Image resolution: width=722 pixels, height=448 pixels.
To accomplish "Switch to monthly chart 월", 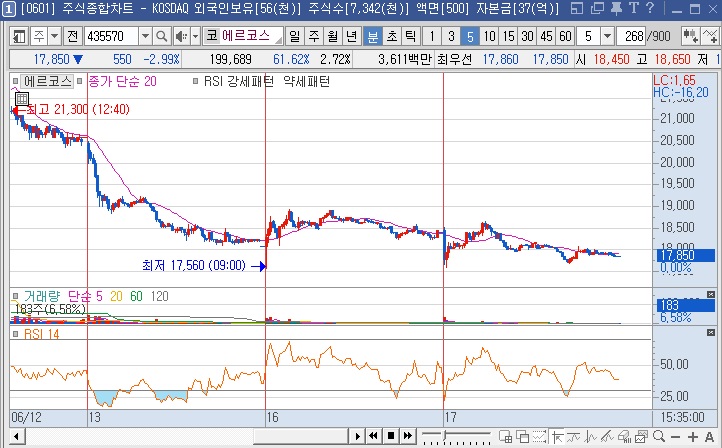I will coord(332,36).
